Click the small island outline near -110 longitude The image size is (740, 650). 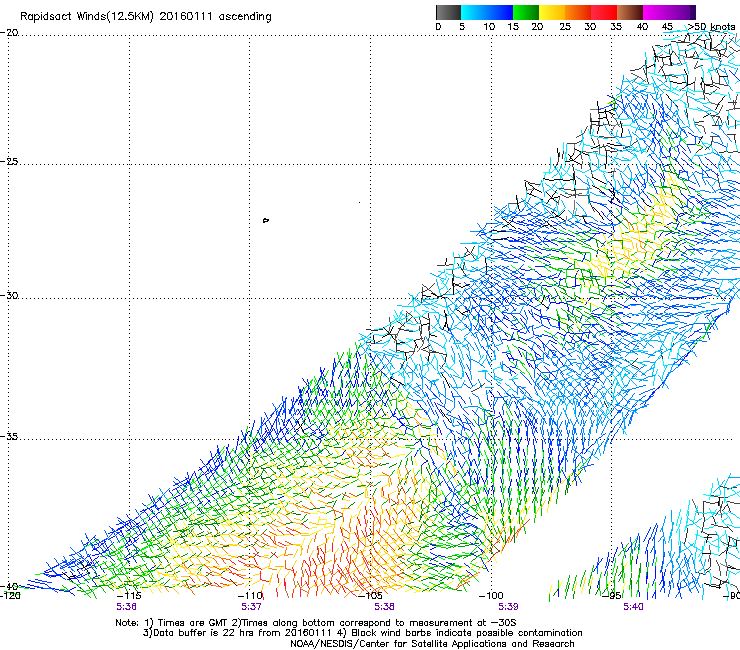coord(266,220)
